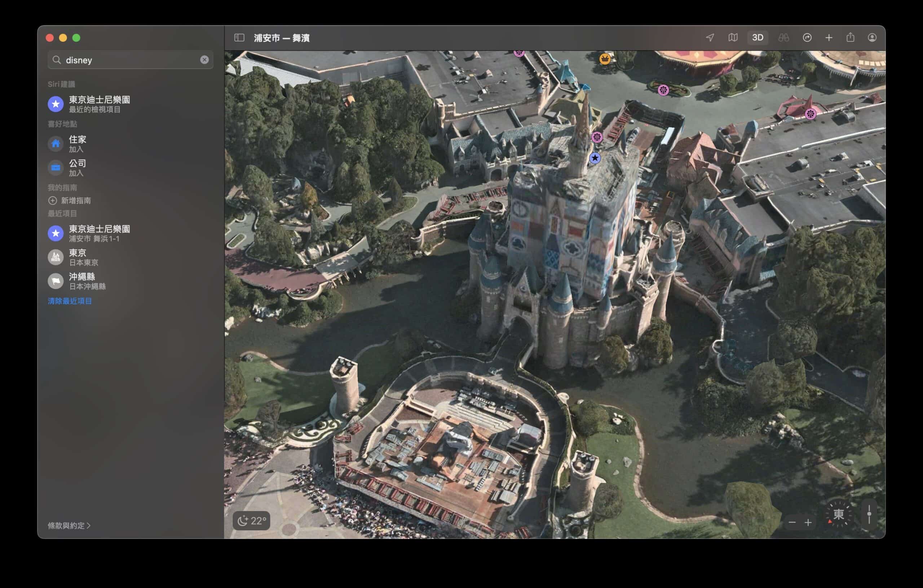
Task: Click the plus add button in toolbar
Action: click(x=829, y=37)
